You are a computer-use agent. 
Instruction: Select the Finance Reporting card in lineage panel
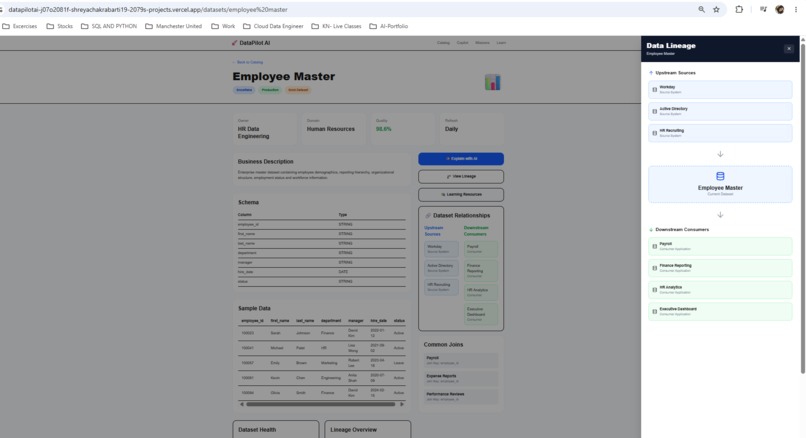pos(720,268)
